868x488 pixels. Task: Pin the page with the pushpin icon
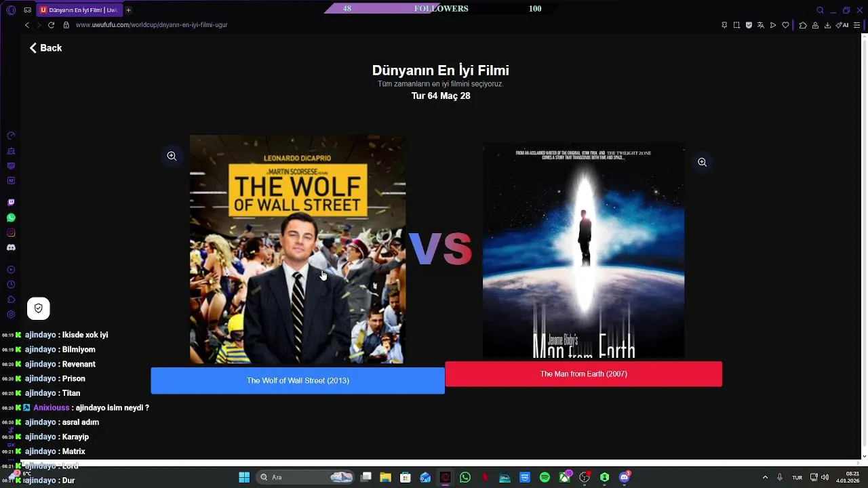pos(724,25)
